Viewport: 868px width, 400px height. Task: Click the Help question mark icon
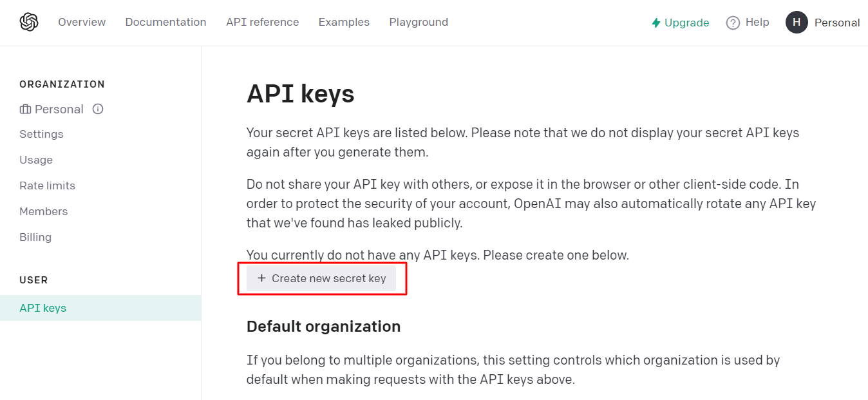(733, 23)
